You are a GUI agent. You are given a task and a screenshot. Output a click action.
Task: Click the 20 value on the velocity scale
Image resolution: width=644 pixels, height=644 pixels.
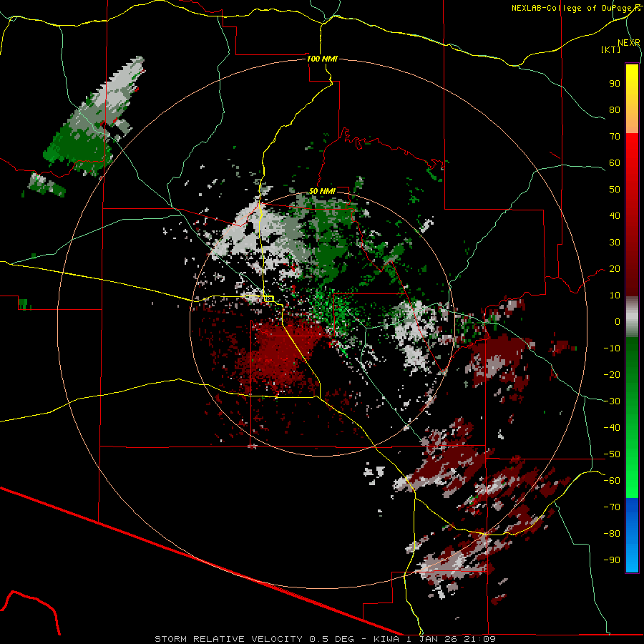615,268
